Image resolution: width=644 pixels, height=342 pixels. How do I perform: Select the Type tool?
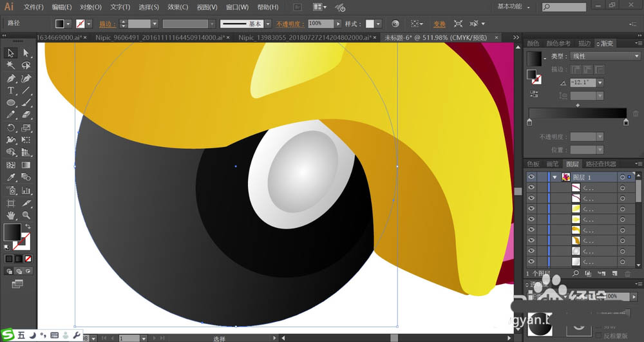click(x=11, y=90)
